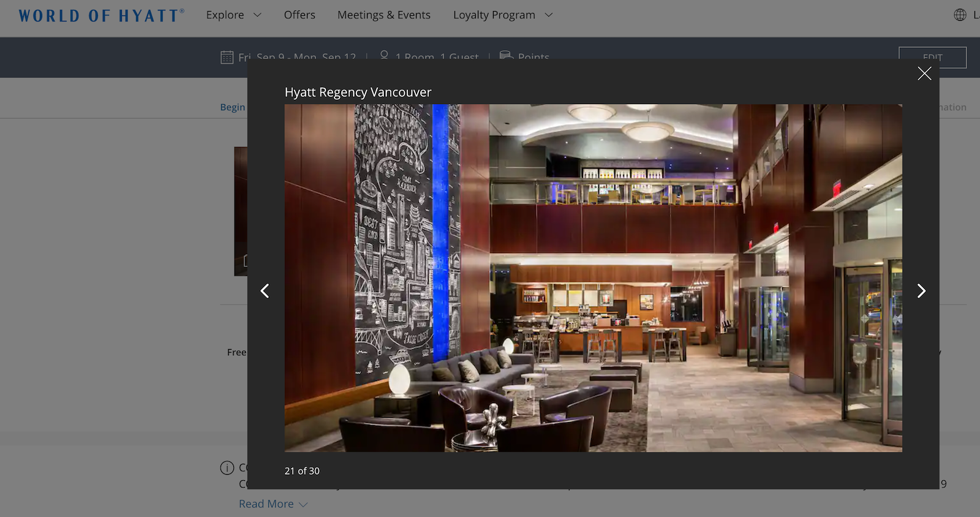Image resolution: width=980 pixels, height=517 pixels.
Task: Go back to the previous gallery photo
Action: (265, 291)
